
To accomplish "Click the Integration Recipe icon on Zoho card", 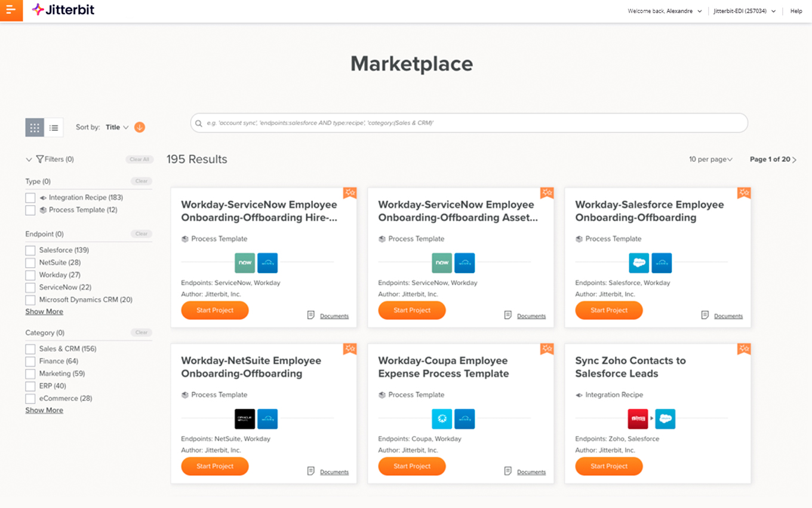I will (x=579, y=395).
